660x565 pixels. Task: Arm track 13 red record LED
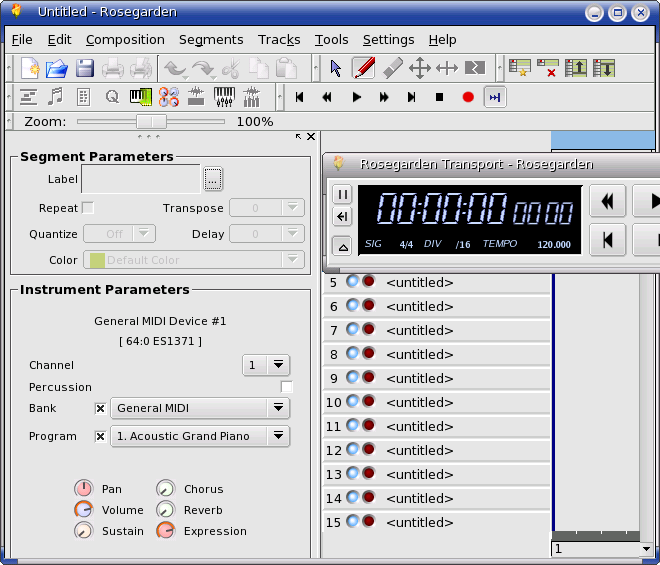[x=369, y=473]
